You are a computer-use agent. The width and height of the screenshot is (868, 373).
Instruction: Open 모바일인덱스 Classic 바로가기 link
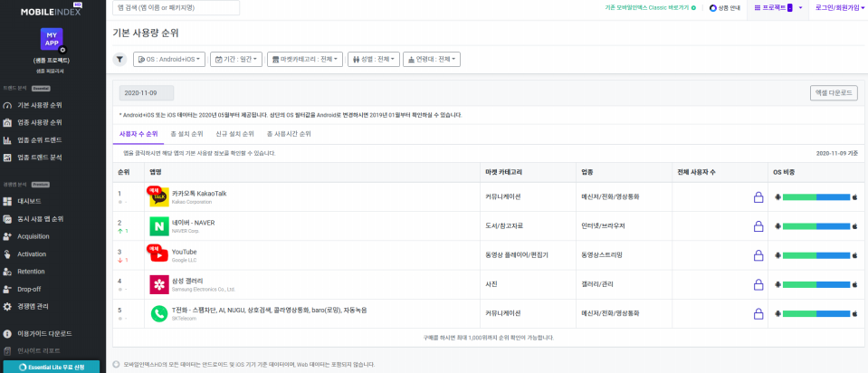[651, 8]
